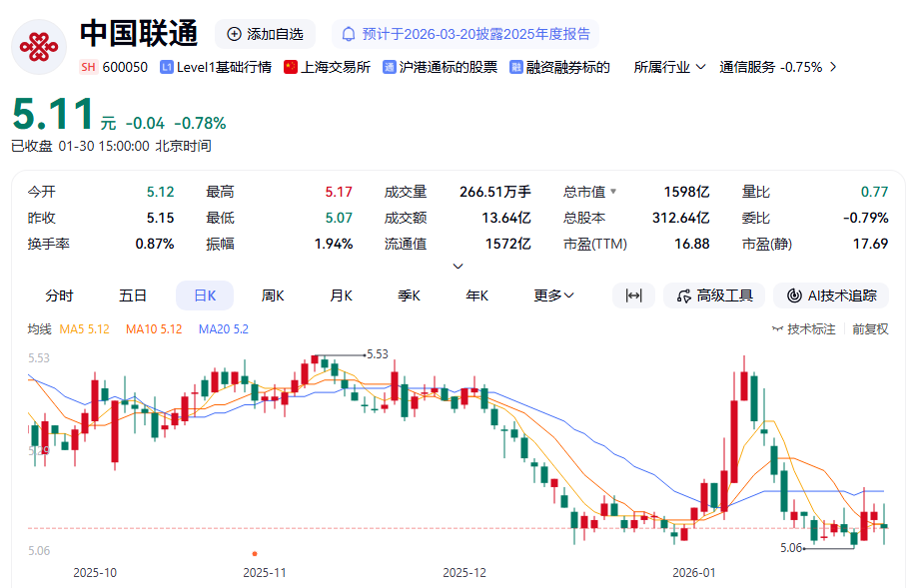Image resolution: width=915 pixels, height=588 pixels.
Task: Switch to the 周K weekly chart tab
Action: (273, 295)
